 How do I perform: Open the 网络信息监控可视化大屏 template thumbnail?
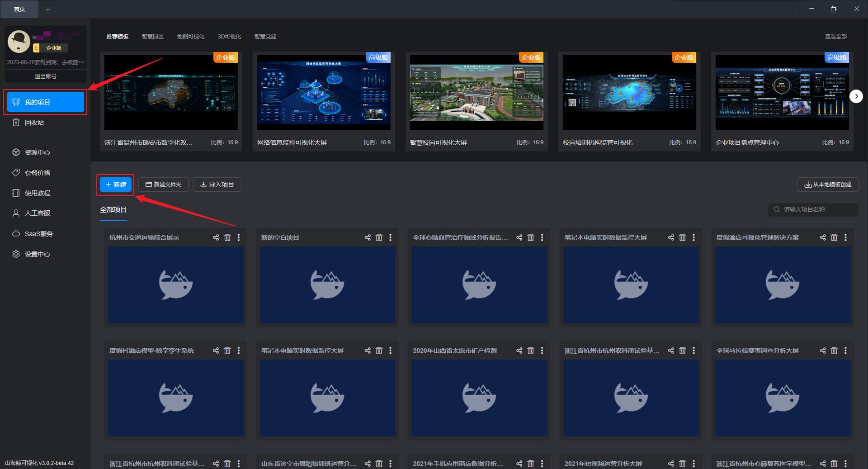click(x=324, y=92)
